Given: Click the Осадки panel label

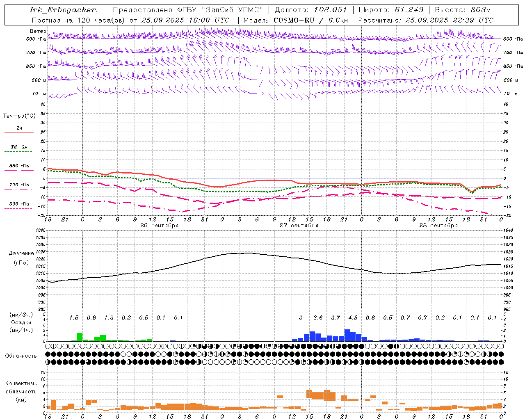Looking at the screenshot, I should 21,322.
